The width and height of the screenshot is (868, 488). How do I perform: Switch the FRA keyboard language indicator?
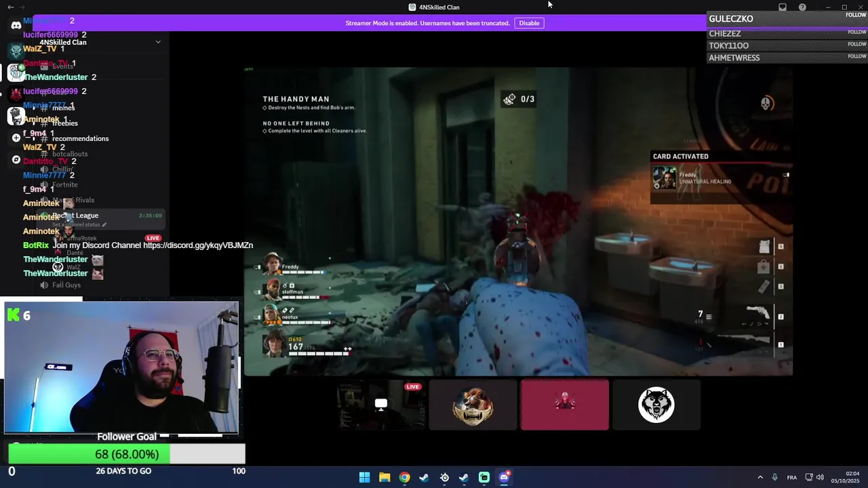791,477
